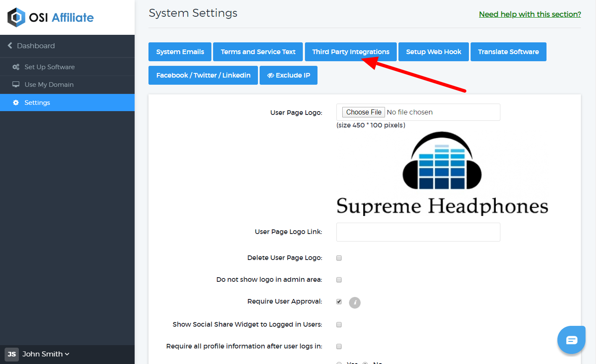Enable Show Social Share Widget to Logged in Users
Screen dimensions: 596x364
339,325
